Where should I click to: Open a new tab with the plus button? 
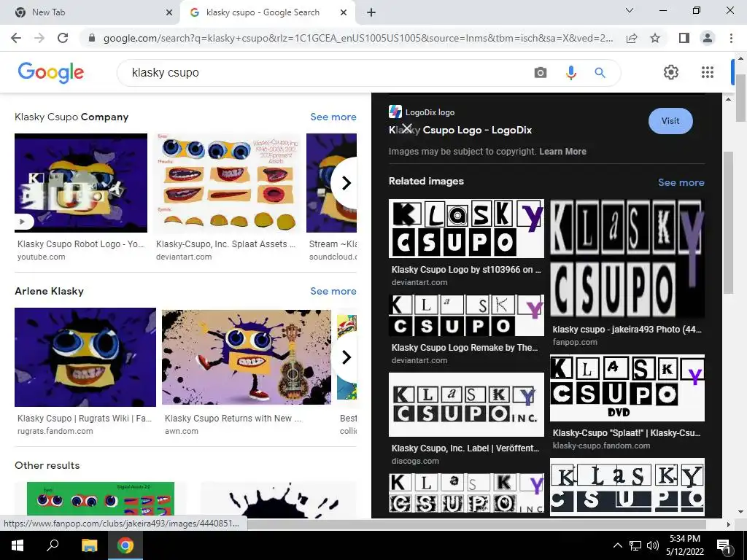[371, 12]
